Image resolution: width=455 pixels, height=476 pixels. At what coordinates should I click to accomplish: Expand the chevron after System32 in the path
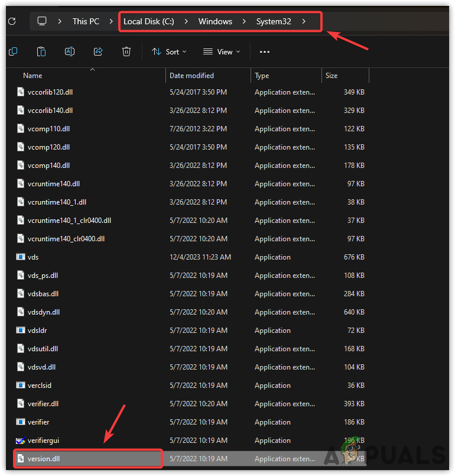304,21
